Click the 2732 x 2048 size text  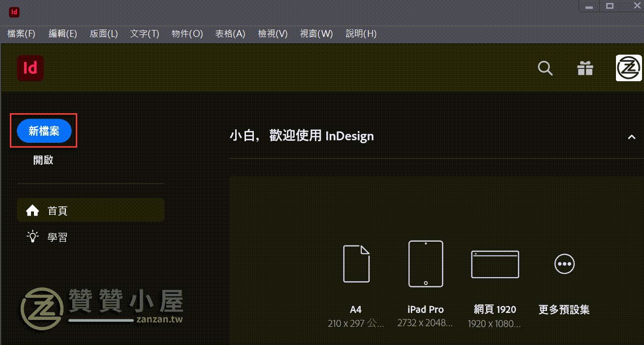[426, 323]
